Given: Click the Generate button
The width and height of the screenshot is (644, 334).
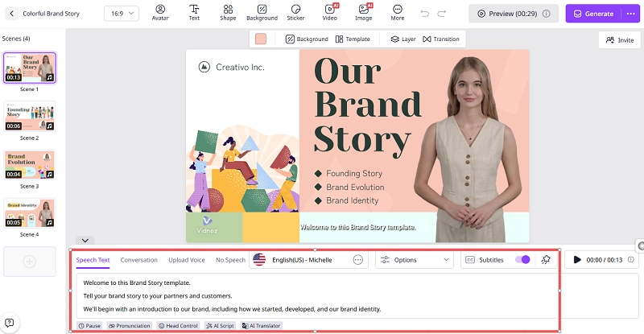Looking at the screenshot, I should click(x=594, y=14).
